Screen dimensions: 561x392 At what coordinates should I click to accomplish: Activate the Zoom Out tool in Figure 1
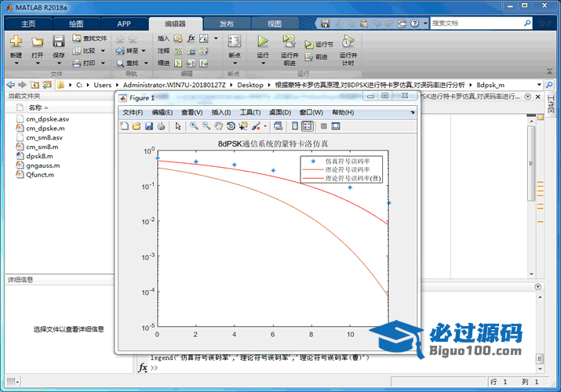206,126
